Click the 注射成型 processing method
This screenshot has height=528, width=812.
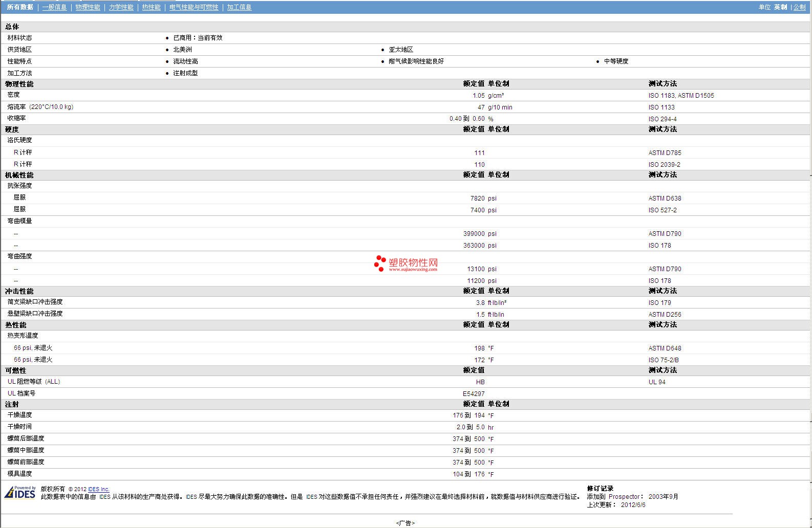(185, 73)
